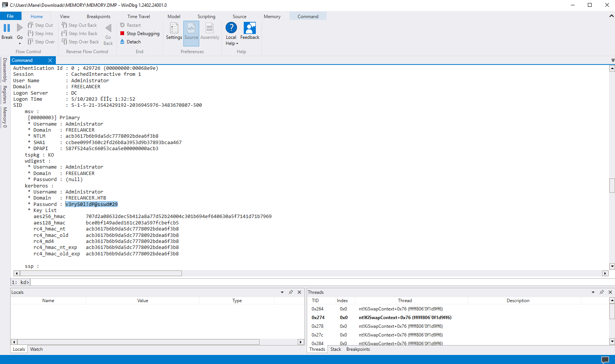The height and width of the screenshot is (364, 615).
Task: Select the bold thread TID 0x274
Action: click(x=458, y=318)
